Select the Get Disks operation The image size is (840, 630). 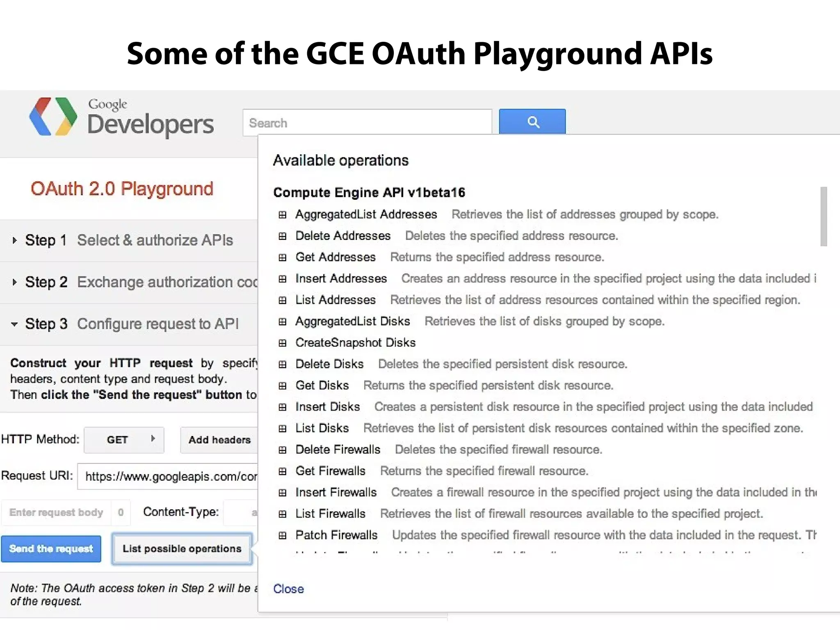coord(322,386)
